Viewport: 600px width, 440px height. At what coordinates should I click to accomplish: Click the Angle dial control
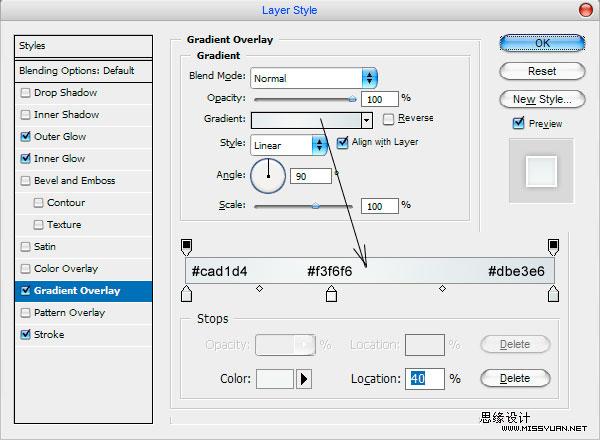pos(268,176)
